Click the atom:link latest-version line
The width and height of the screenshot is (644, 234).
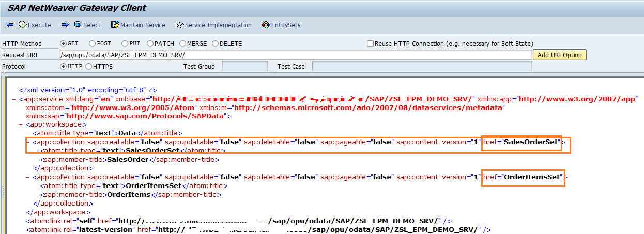(258, 229)
